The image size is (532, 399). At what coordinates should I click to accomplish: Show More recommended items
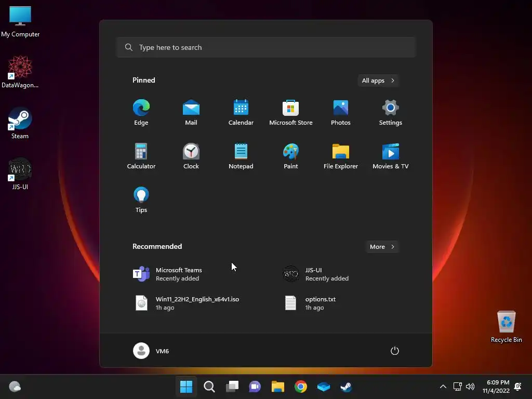[x=382, y=247]
